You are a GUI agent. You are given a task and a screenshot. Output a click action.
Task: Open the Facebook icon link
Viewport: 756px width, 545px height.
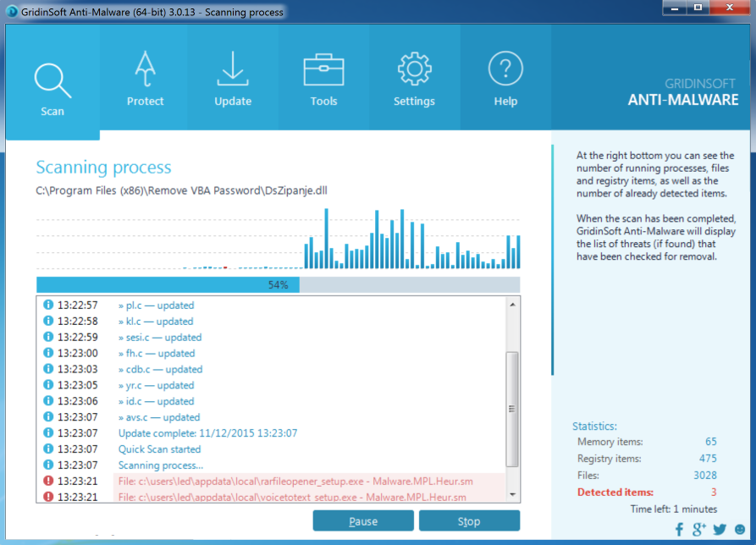[679, 530]
